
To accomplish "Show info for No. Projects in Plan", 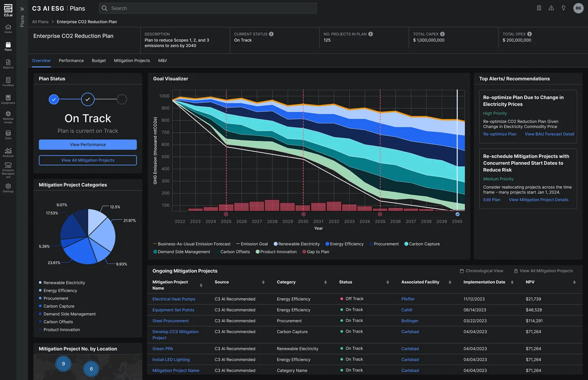I will coord(370,34).
